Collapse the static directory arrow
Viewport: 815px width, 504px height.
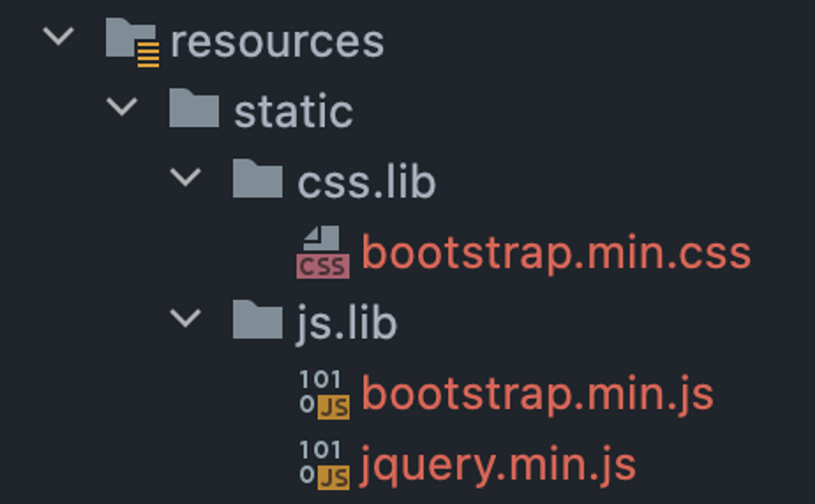point(122,107)
